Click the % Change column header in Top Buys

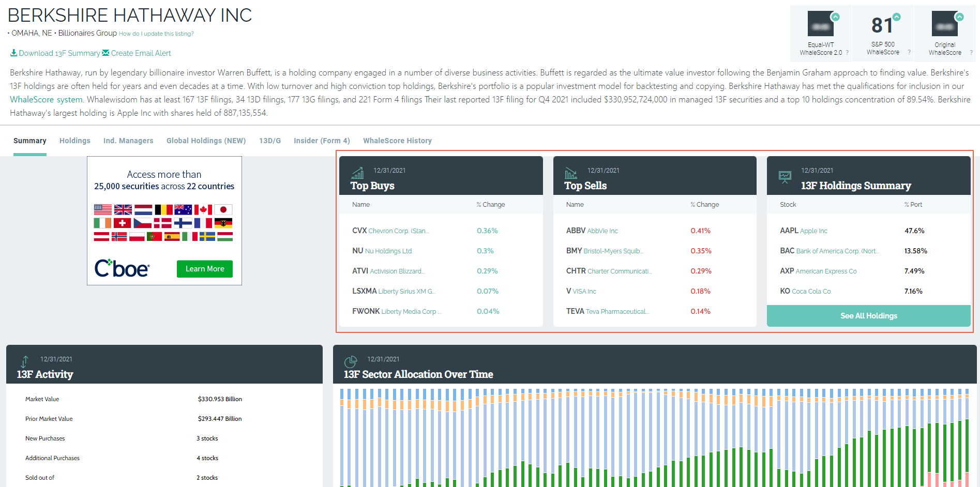491,205
